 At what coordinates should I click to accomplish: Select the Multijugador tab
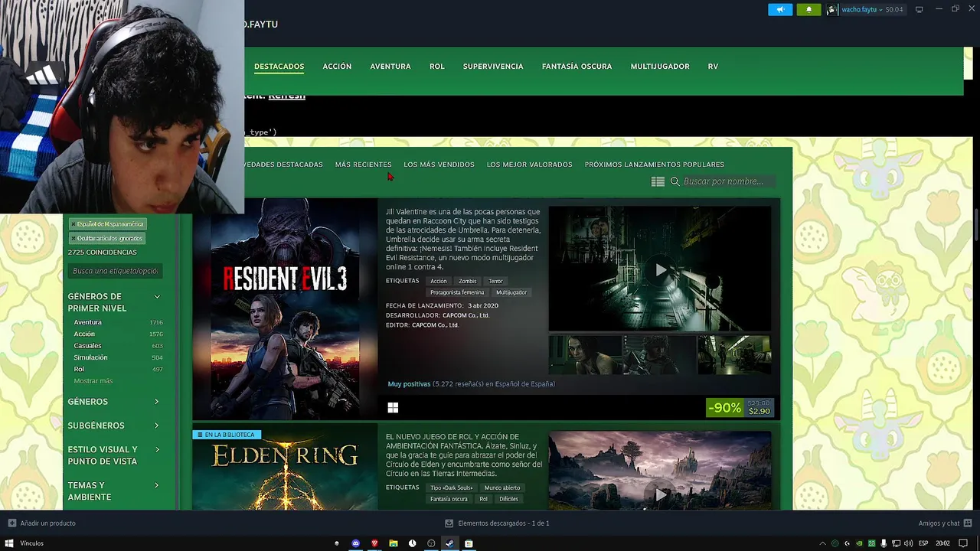pyautogui.click(x=660, y=67)
